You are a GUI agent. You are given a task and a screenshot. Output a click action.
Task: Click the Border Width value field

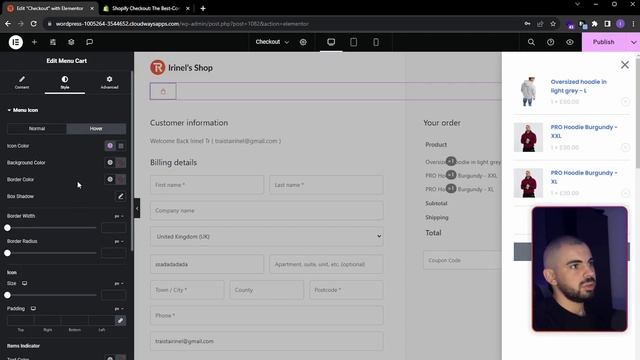pyautogui.click(x=113, y=228)
